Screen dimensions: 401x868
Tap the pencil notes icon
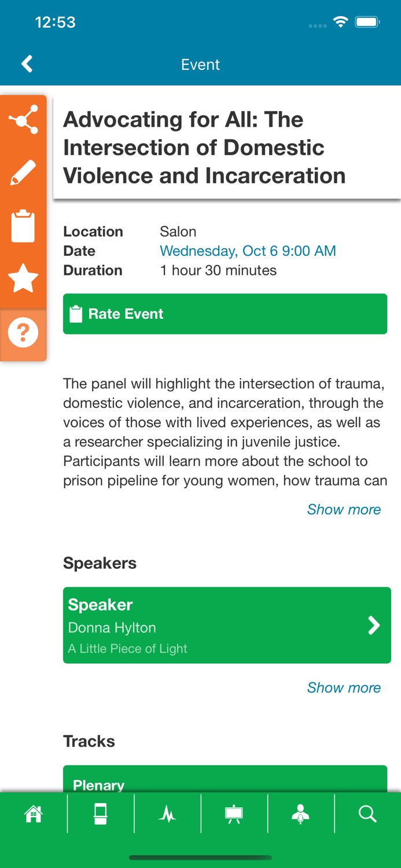click(x=23, y=172)
